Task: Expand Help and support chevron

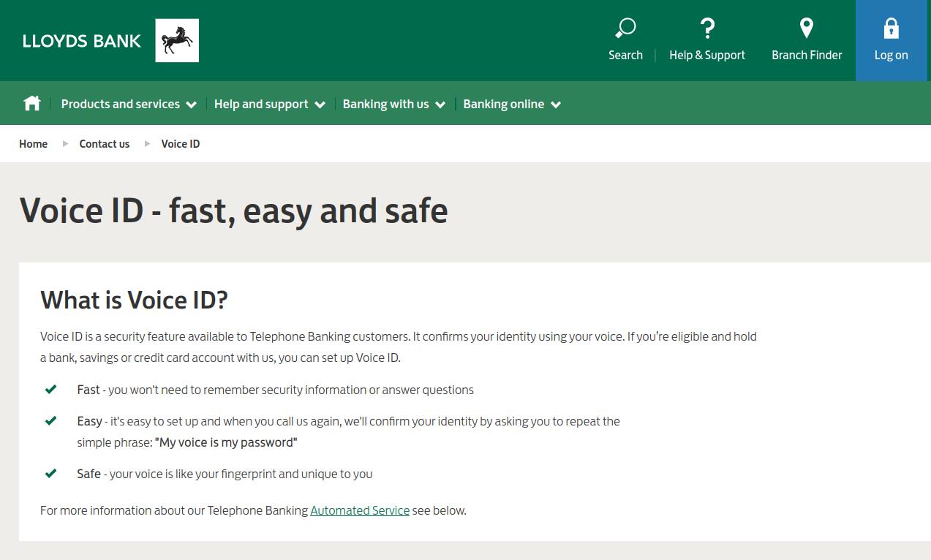Action: coord(320,105)
